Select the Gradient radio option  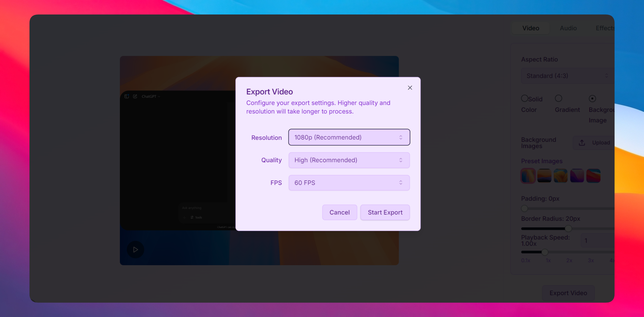(x=558, y=98)
